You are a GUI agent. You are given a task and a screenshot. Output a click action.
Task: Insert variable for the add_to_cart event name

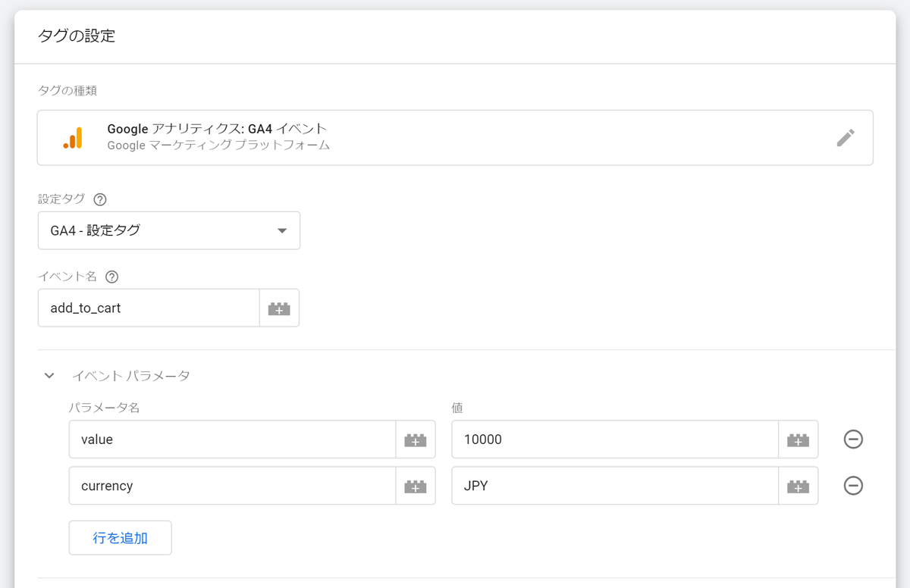click(x=279, y=308)
